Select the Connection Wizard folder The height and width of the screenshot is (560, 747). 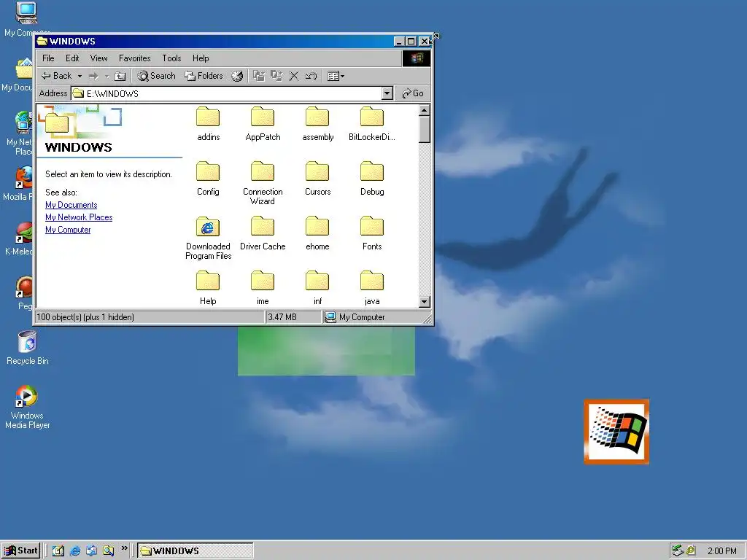click(263, 183)
